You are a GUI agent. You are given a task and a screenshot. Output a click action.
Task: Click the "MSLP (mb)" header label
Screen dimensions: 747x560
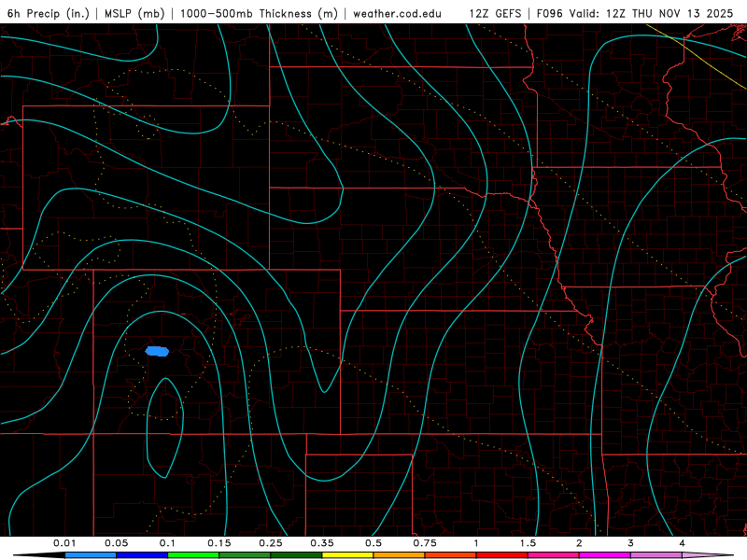tap(134, 13)
